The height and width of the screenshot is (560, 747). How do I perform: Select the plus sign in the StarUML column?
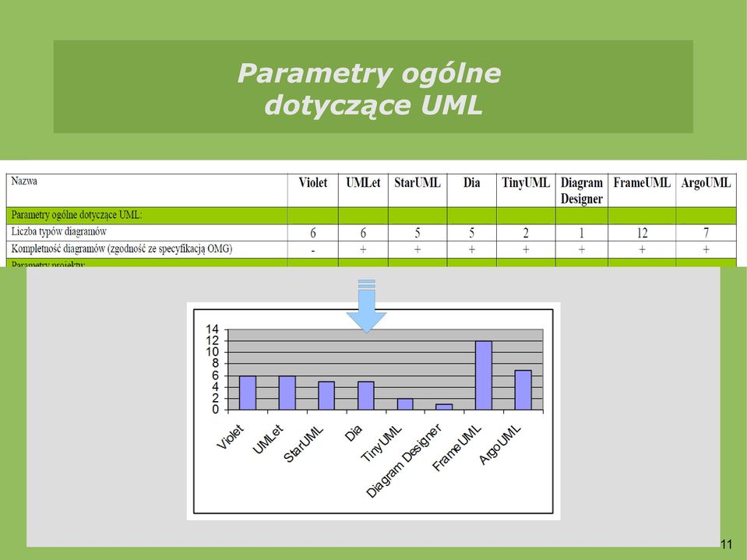pos(418,249)
